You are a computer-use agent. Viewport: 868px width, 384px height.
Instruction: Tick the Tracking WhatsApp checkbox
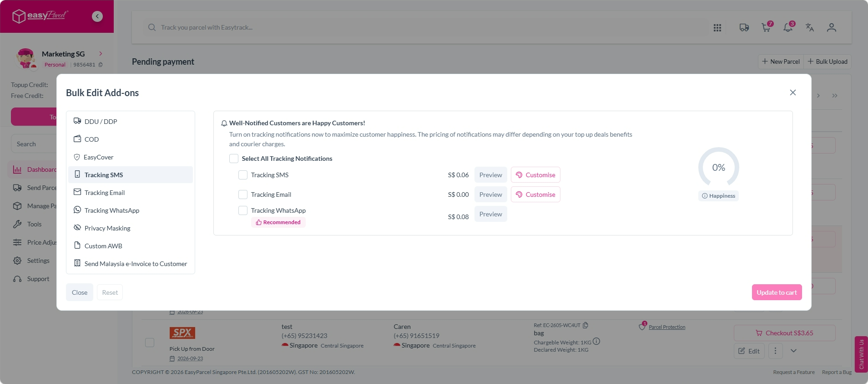tap(243, 210)
